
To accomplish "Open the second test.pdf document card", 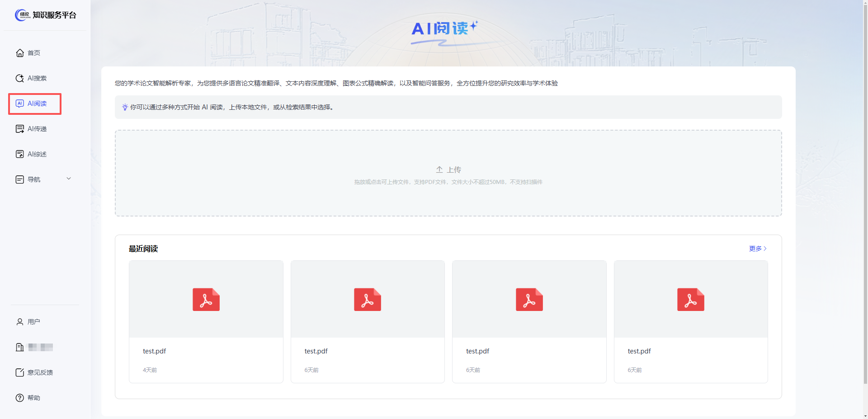I will tap(368, 321).
